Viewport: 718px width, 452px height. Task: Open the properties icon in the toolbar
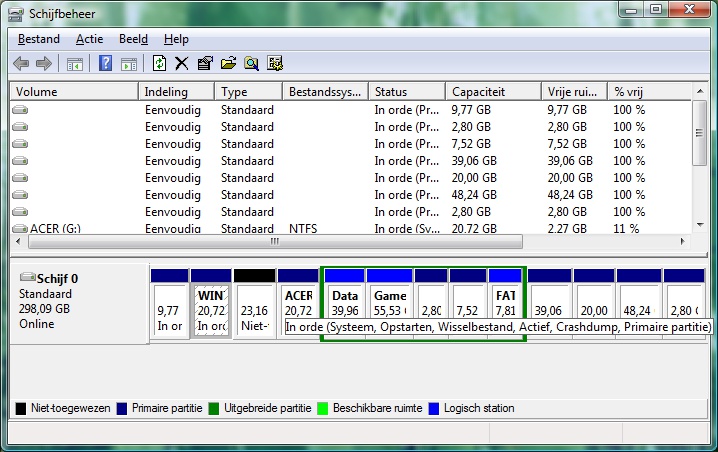click(x=205, y=64)
